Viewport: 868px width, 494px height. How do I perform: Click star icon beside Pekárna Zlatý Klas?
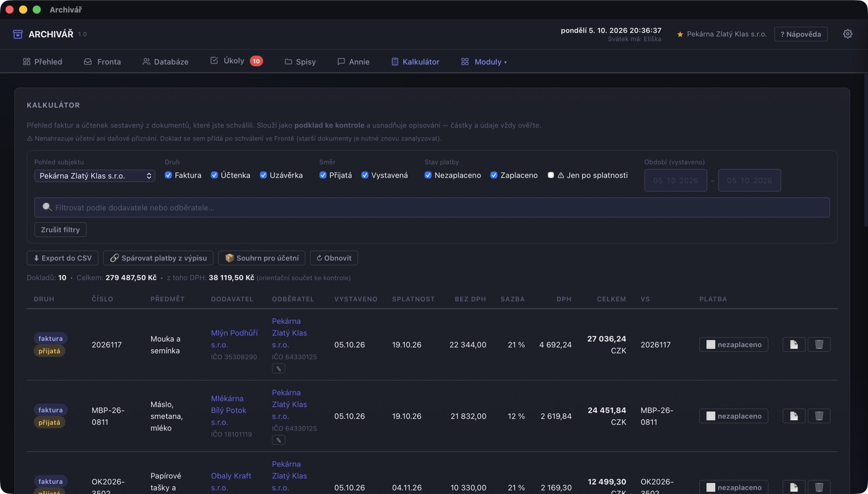point(680,34)
